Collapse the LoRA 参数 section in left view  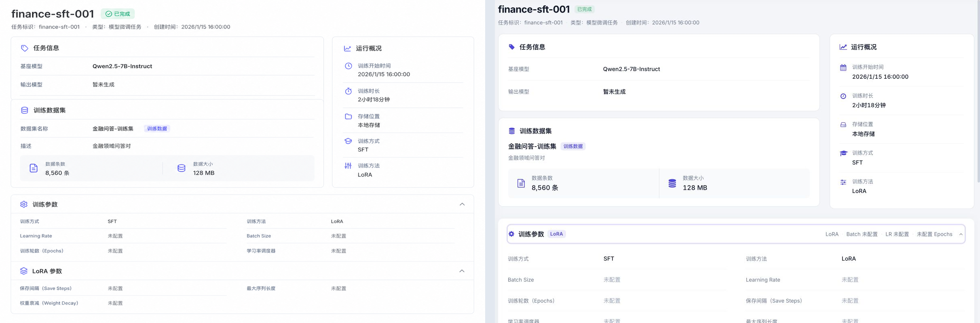click(462, 271)
